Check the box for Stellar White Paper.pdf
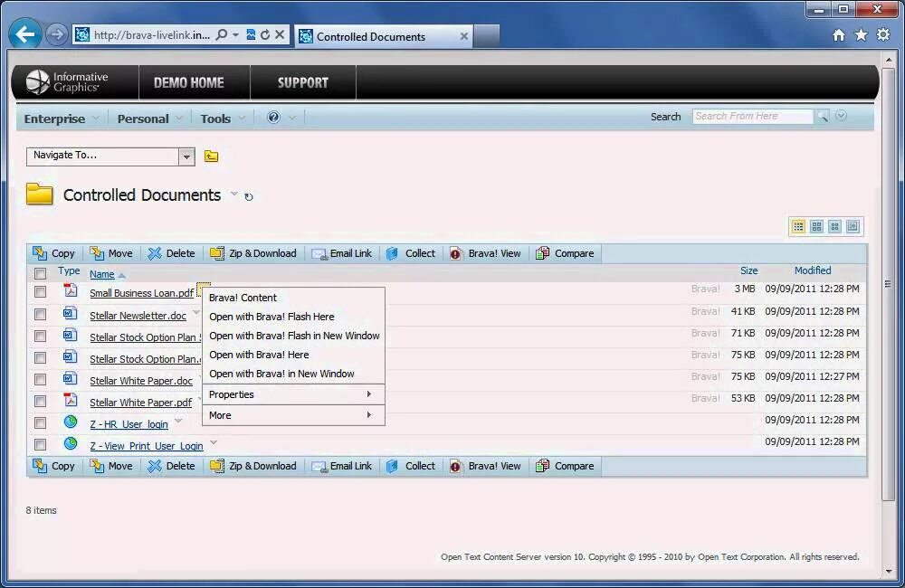The image size is (905, 588). point(40,401)
